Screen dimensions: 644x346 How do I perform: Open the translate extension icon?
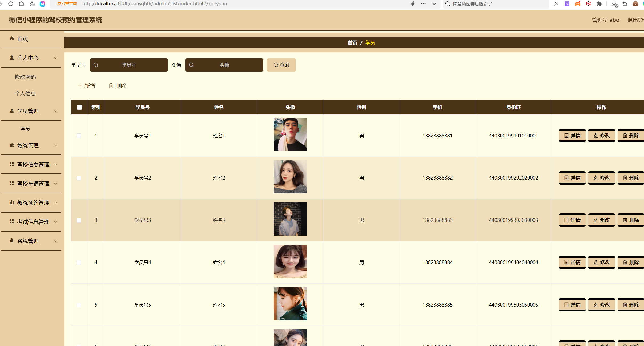point(567,4)
